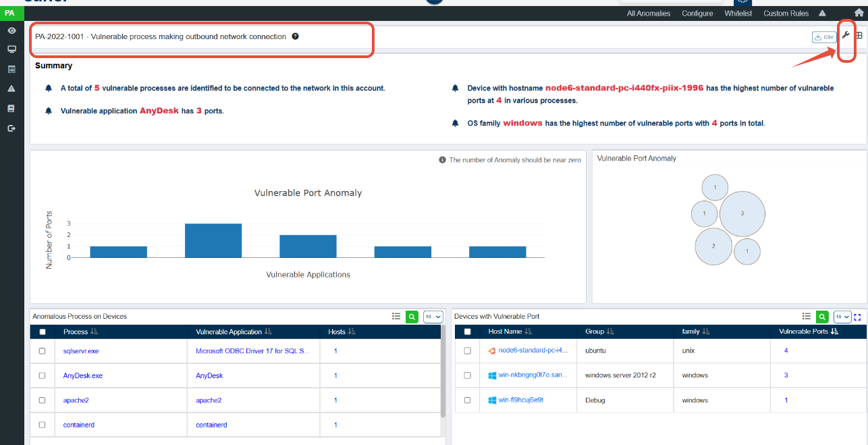Open page size dropdown in Devices panel
The image size is (868, 445).
842,317
